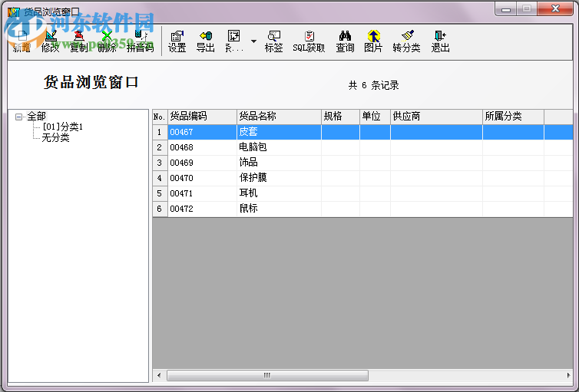Image resolution: width=579 pixels, height=392 pixels.
Task: Click row header number 2
Action: [x=160, y=147]
